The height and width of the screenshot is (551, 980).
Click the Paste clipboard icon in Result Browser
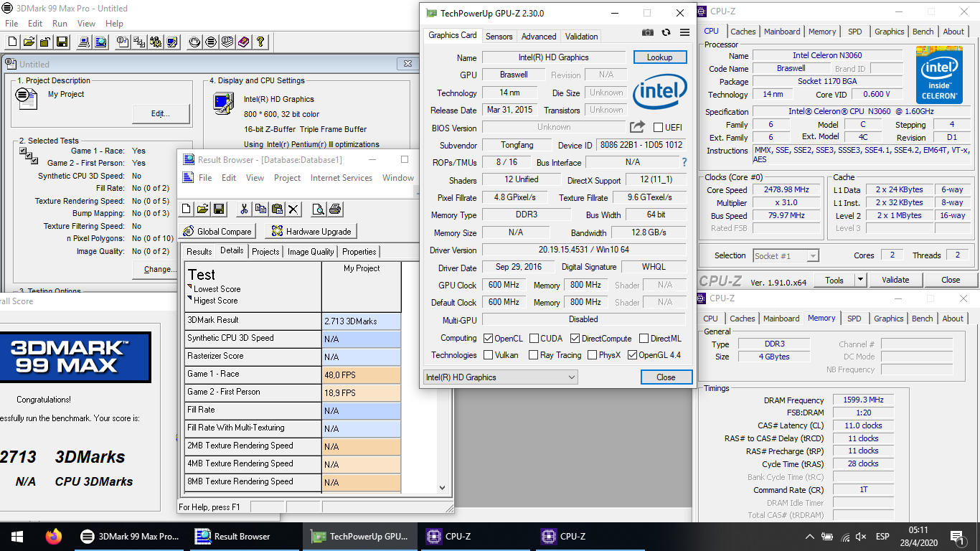277,209
